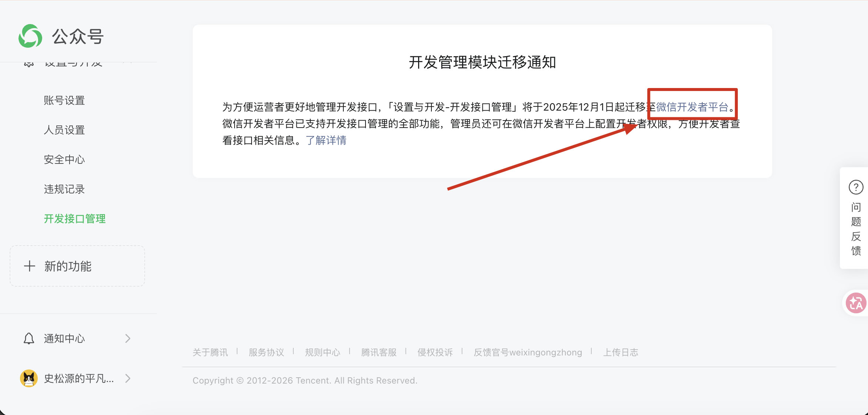The height and width of the screenshot is (415, 868).
Task: Open the 服务协议 footer link
Action: (266, 352)
